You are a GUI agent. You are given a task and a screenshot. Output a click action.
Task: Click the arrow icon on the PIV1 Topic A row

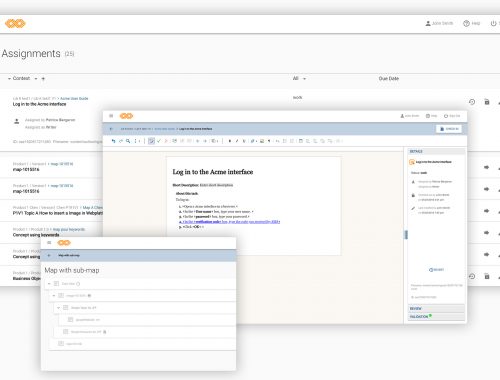point(486,211)
